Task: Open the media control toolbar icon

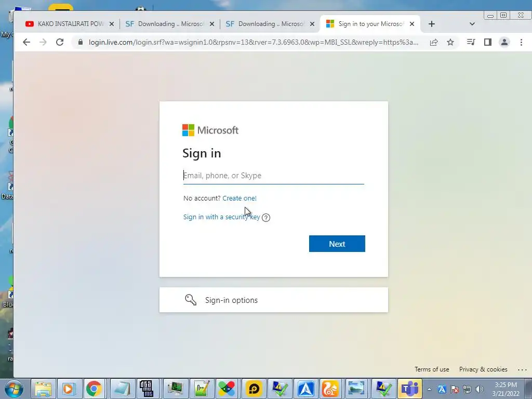Action: [x=471, y=42]
